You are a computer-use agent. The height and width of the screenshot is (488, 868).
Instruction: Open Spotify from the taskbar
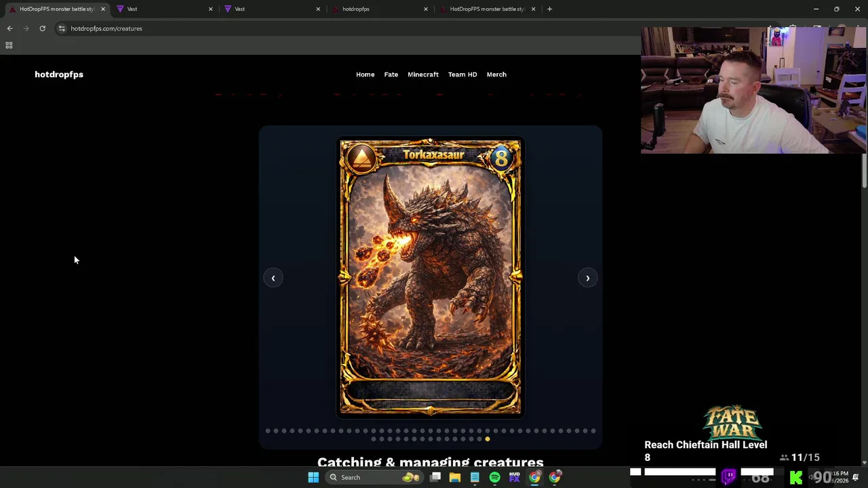point(494,477)
